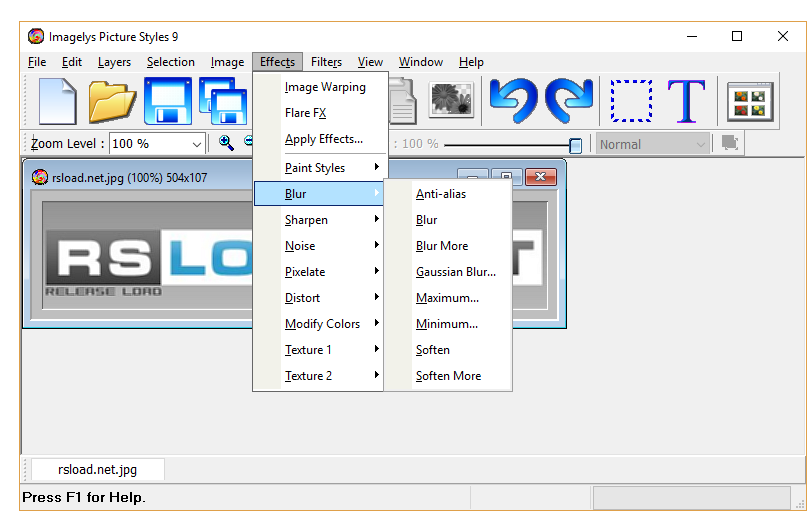Apply the Soften More effect
This screenshot has width=812, height=522.
pyautogui.click(x=448, y=375)
